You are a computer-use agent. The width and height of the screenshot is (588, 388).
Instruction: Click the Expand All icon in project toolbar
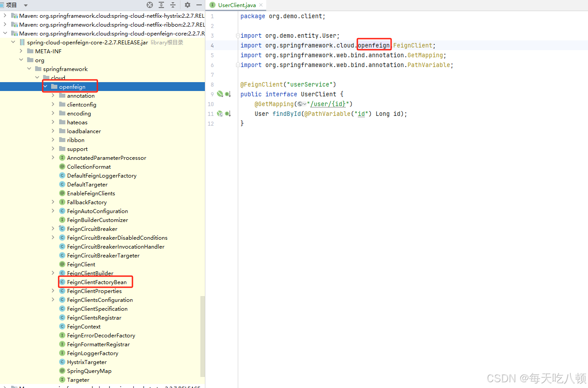pyautogui.click(x=161, y=5)
